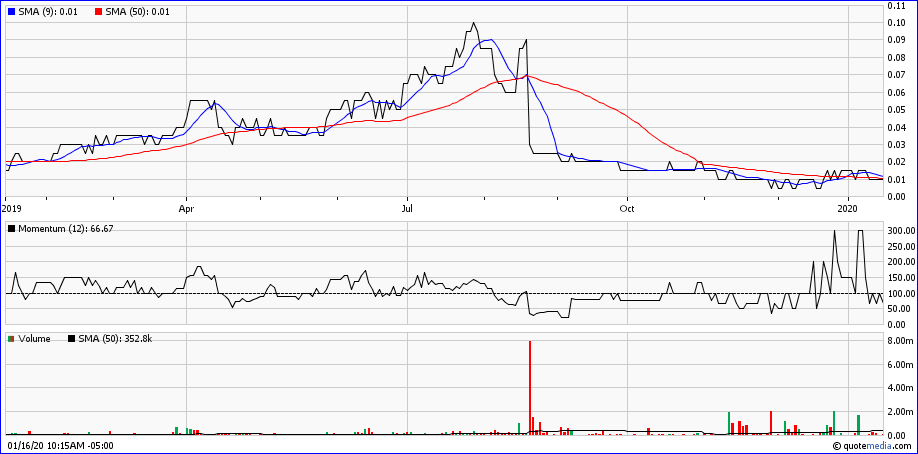Click the 0.10 price axis label
The height and width of the screenshot is (454, 918).
coord(897,22)
